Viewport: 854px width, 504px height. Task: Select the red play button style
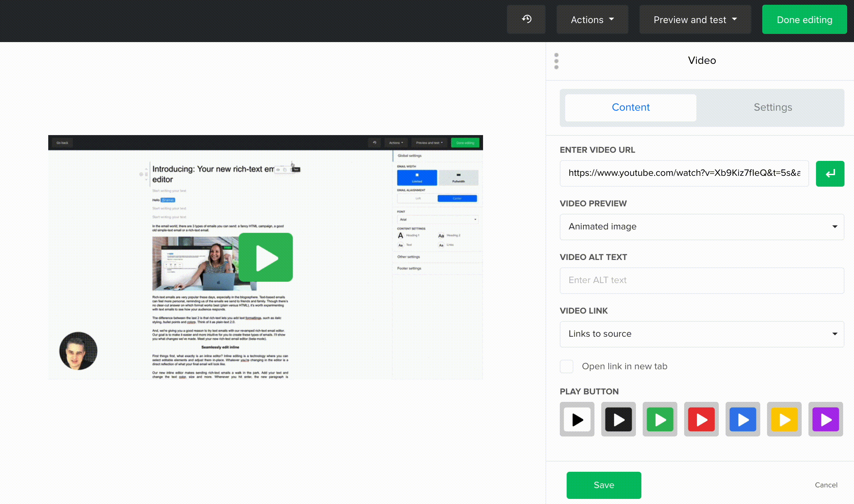pos(701,419)
